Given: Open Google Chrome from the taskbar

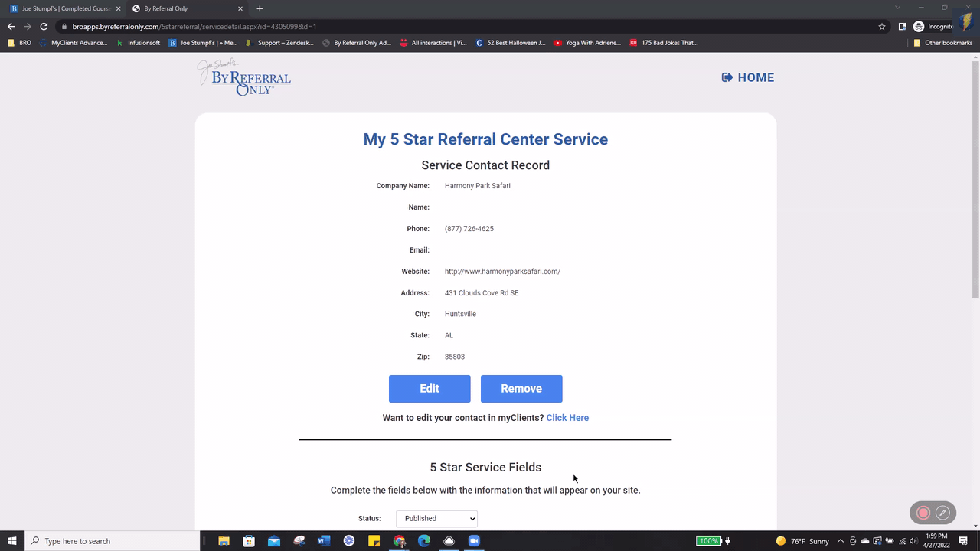Looking at the screenshot, I should tap(399, 541).
